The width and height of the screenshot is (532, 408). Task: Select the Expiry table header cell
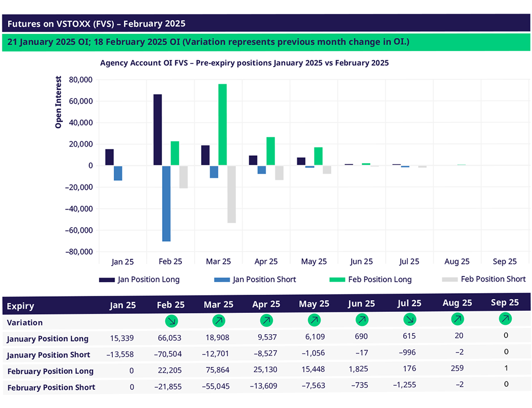point(21,306)
